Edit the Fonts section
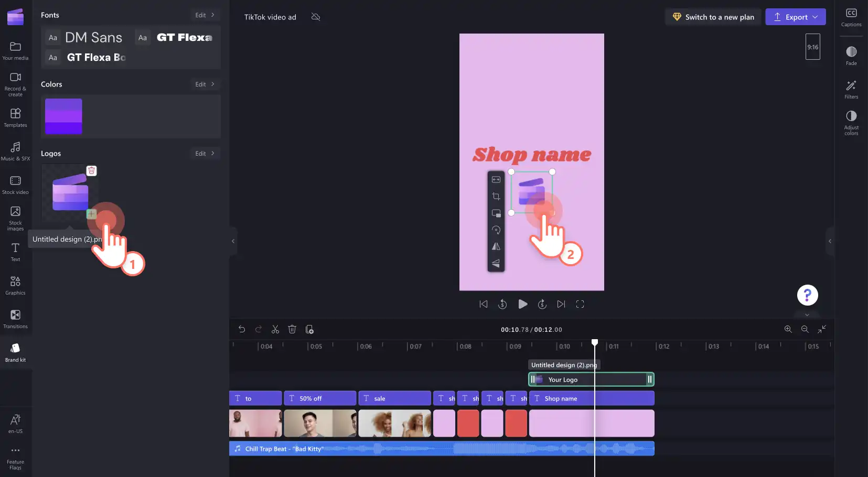868x477 pixels. pyautogui.click(x=205, y=15)
